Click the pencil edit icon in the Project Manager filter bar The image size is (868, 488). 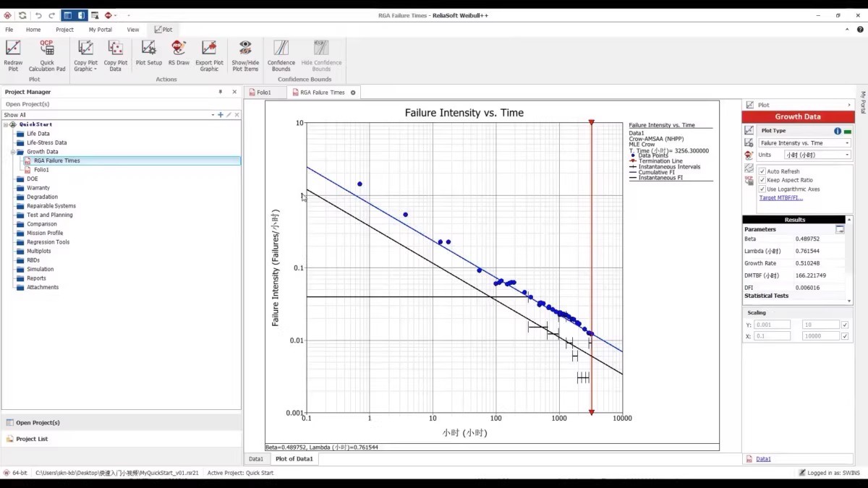tap(229, 115)
